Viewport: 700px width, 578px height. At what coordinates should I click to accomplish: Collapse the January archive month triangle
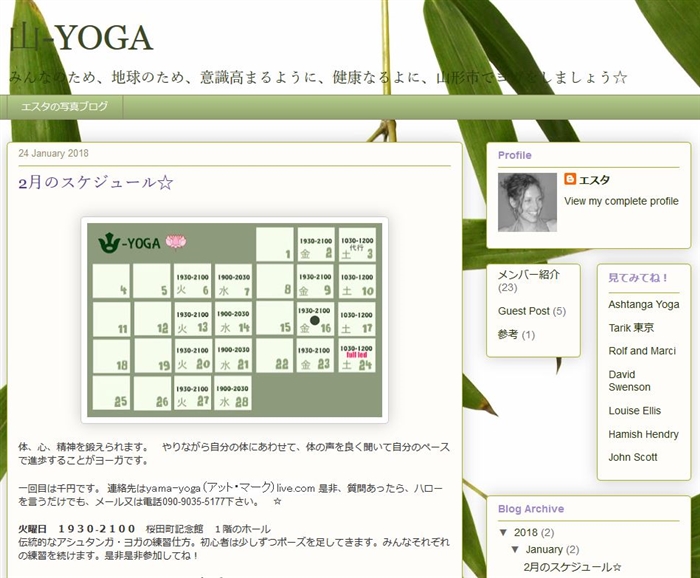coord(515,549)
